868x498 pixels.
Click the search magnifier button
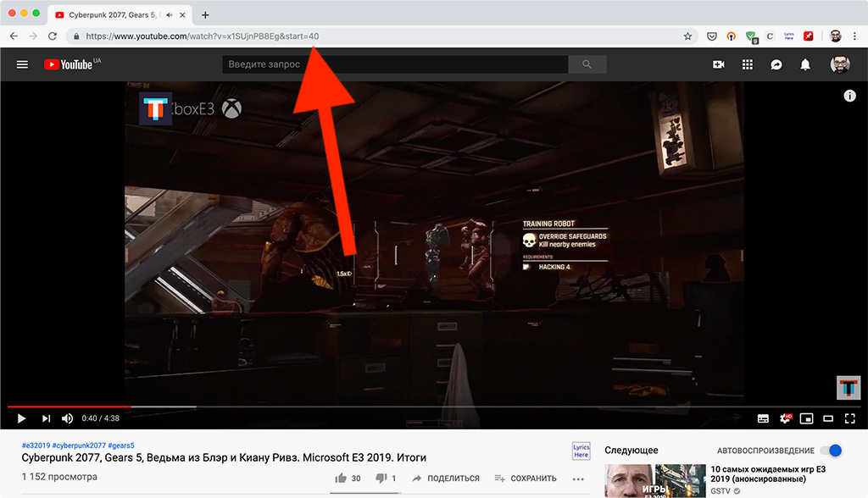pyautogui.click(x=587, y=64)
